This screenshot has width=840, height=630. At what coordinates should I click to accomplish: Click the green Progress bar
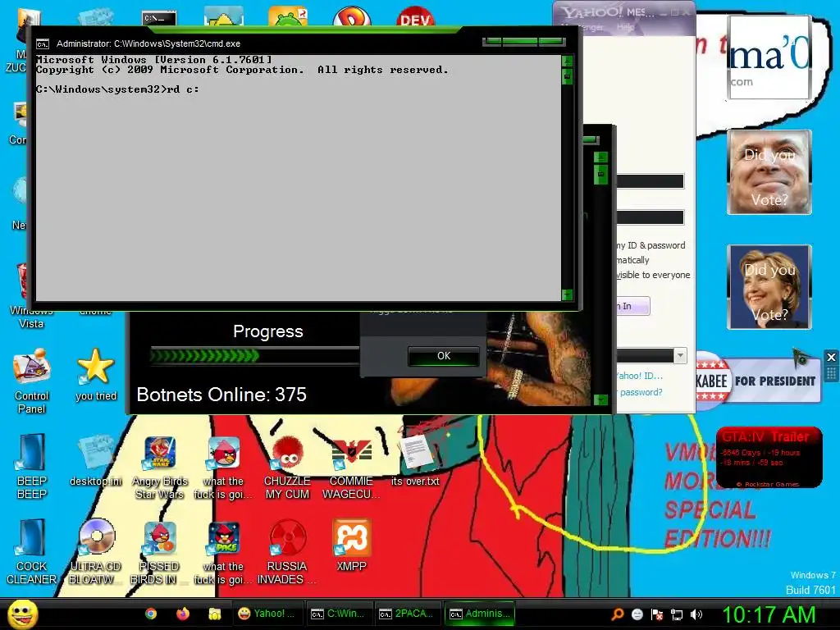click(256, 355)
